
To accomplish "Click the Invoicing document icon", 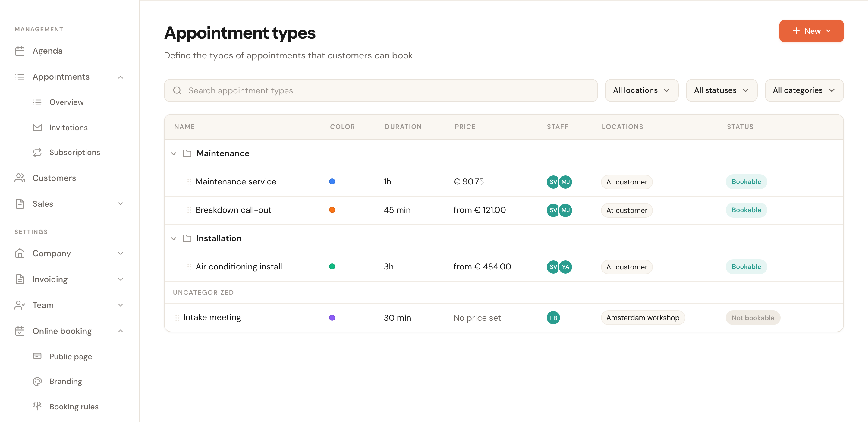I will coord(20,279).
